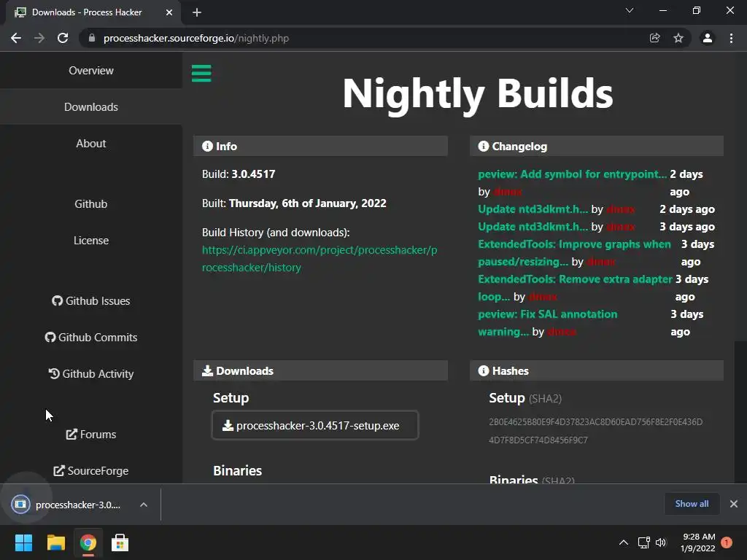Click the browser forward arrow
This screenshot has width=747, height=560.
[x=39, y=38]
